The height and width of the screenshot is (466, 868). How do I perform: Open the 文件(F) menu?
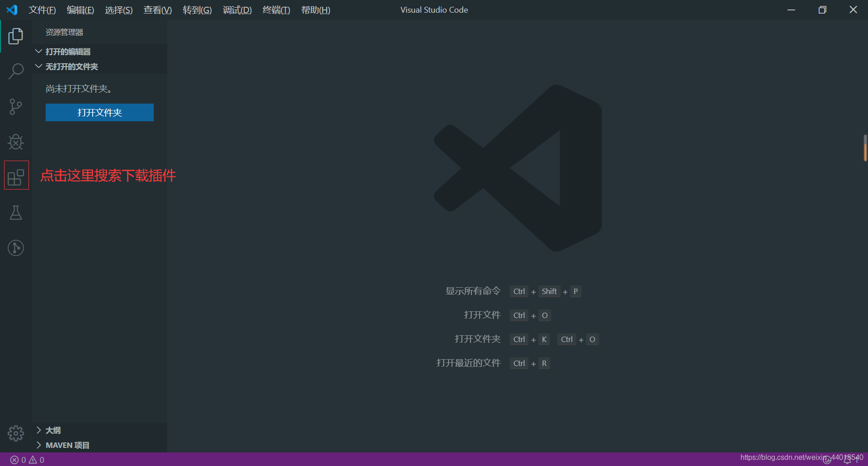[42, 10]
